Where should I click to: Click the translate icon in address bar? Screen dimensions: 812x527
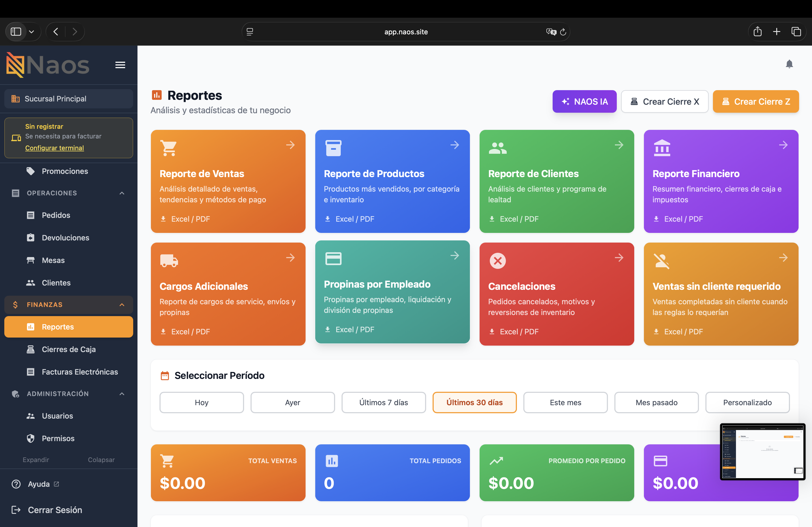click(551, 32)
